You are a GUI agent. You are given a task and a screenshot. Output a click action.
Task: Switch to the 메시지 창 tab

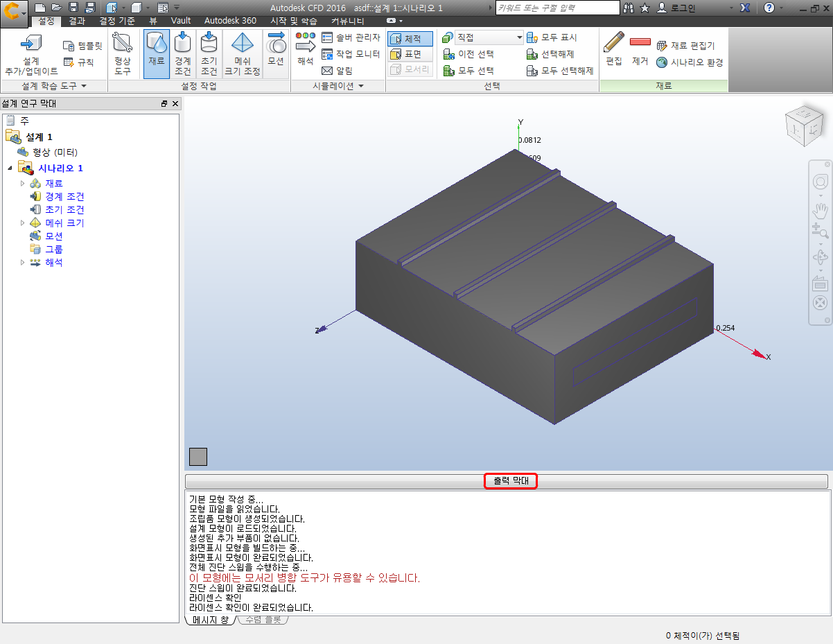[x=210, y=620]
